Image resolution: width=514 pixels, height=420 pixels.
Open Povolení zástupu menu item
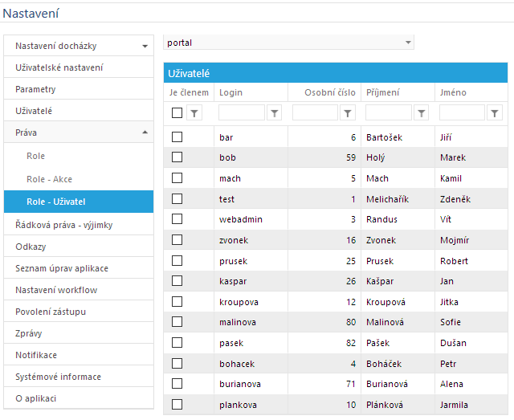(x=79, y=312)
